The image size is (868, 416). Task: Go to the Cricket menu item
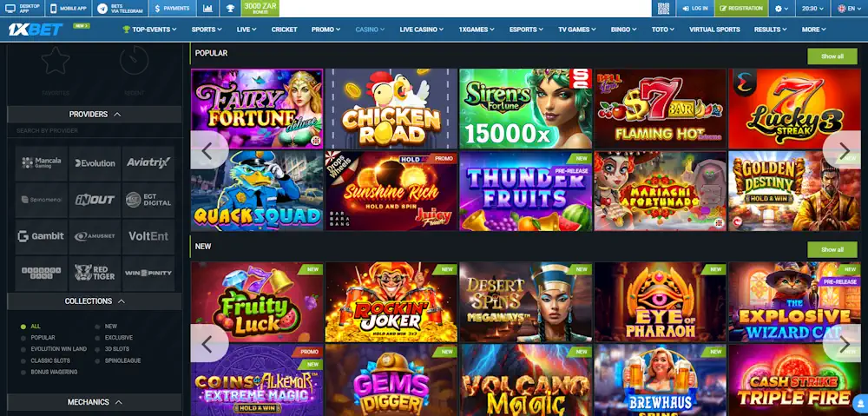[x=284, y=30]
